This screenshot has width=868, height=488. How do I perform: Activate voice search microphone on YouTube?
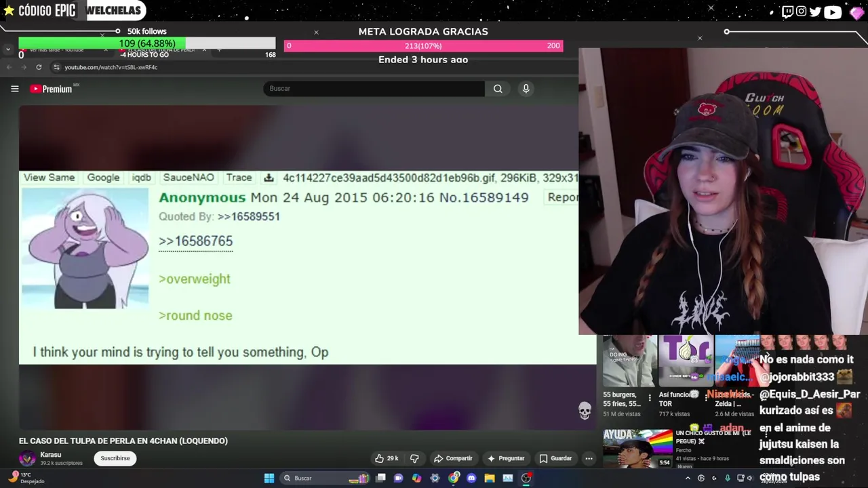[526, 89]
